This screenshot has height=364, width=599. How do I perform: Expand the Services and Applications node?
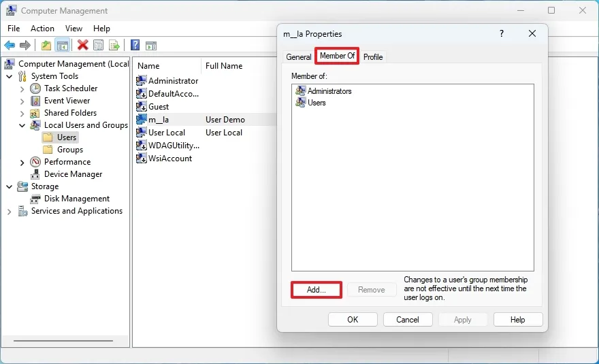tap(9, 211)
